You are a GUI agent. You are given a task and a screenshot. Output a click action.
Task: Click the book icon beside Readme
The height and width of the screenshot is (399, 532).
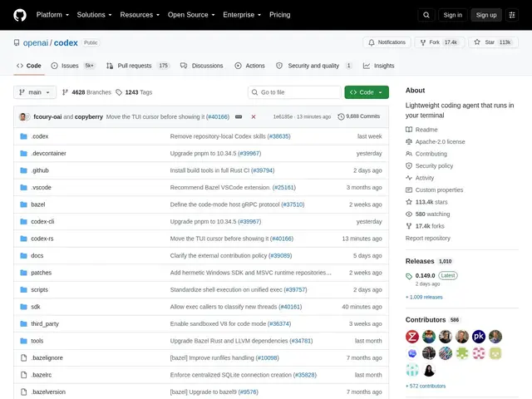(409, 130)
